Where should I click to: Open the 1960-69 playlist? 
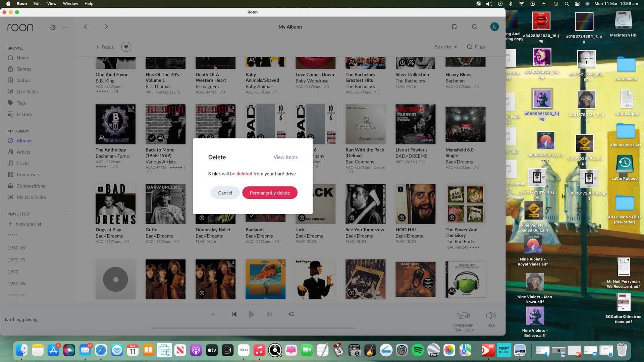point(17,248)
